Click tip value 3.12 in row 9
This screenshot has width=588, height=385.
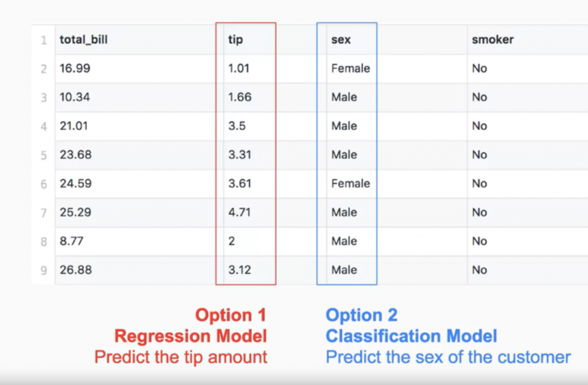click(x=239, y=270)
